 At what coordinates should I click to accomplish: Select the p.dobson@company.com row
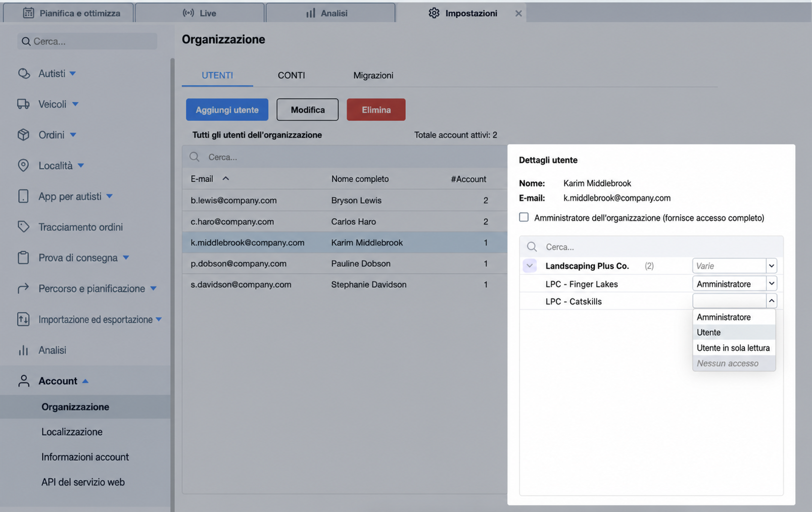click(345, 264)
